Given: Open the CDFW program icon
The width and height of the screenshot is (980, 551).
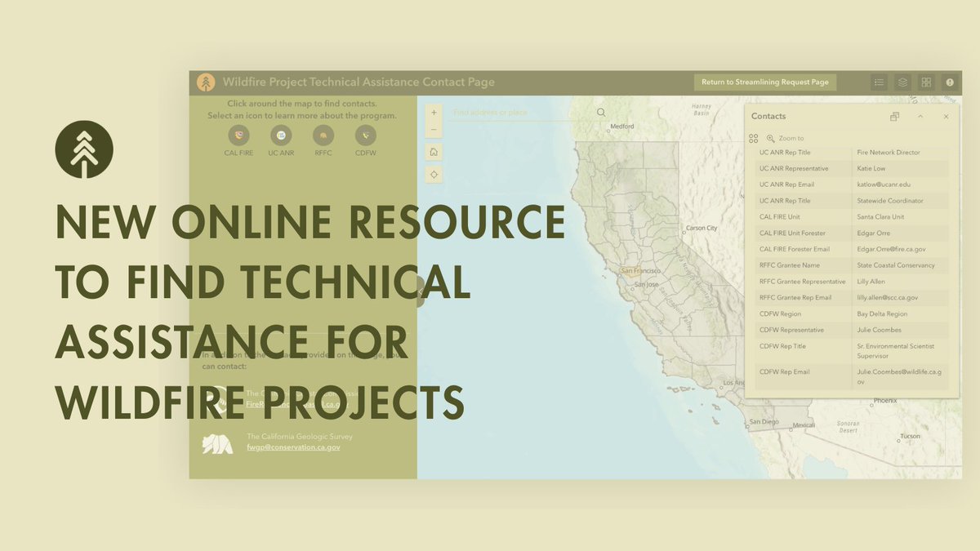Looking at the screenshot, I should tap(365, 136).
